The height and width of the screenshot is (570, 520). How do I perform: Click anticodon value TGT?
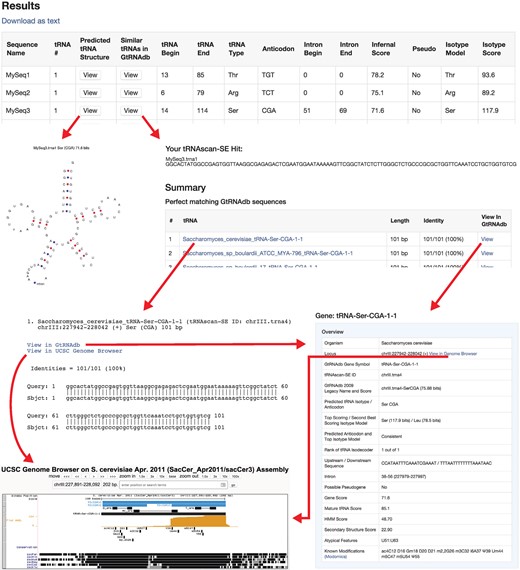tap(268, 75)
